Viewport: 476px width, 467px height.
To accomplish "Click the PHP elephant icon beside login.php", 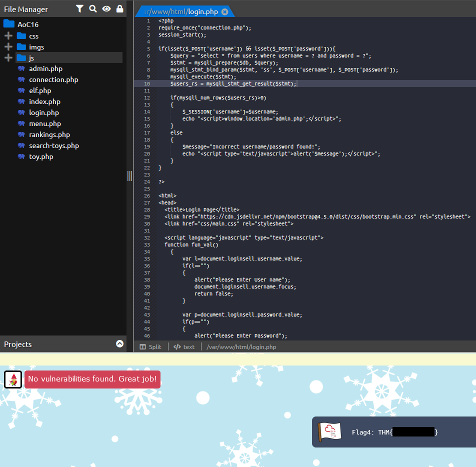I will click(x=21, y=112).
